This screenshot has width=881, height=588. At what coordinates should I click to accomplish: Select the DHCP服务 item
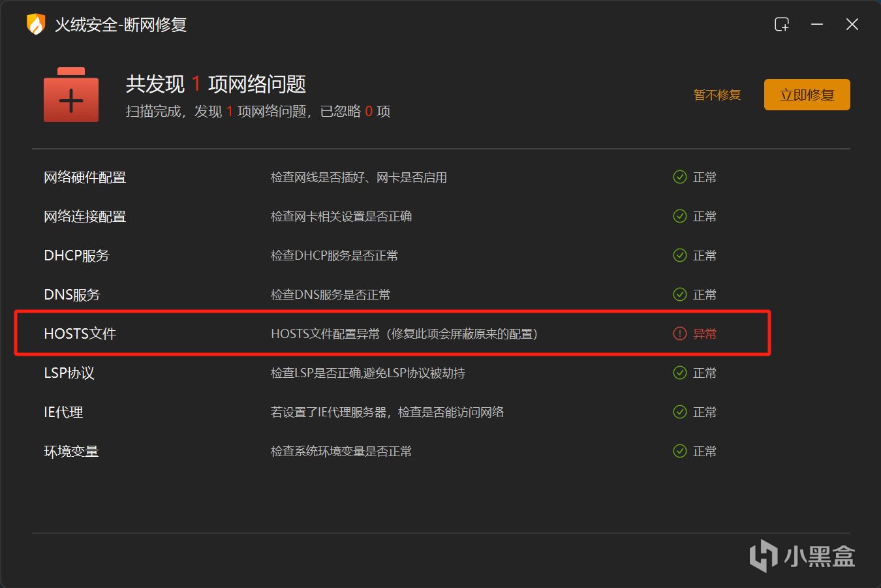76,255
